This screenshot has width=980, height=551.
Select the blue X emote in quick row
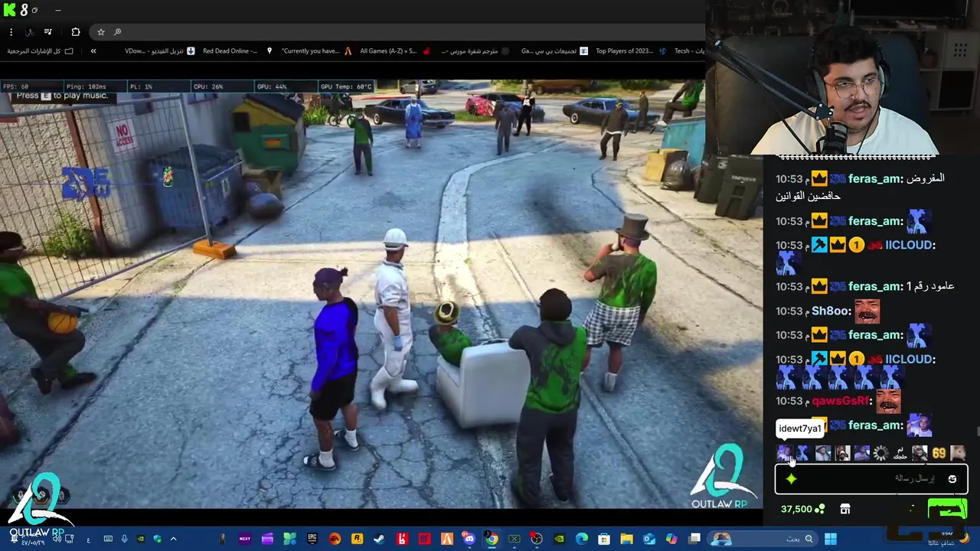804,453
